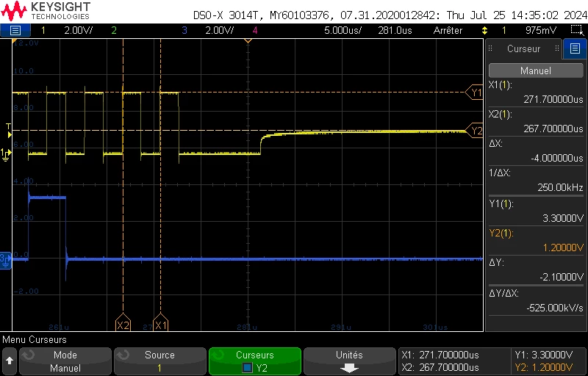Image resolution: width=588 pixels, height=376 pixels.
Task: Click the 281.0us delay value
Action: pos(395,30)
